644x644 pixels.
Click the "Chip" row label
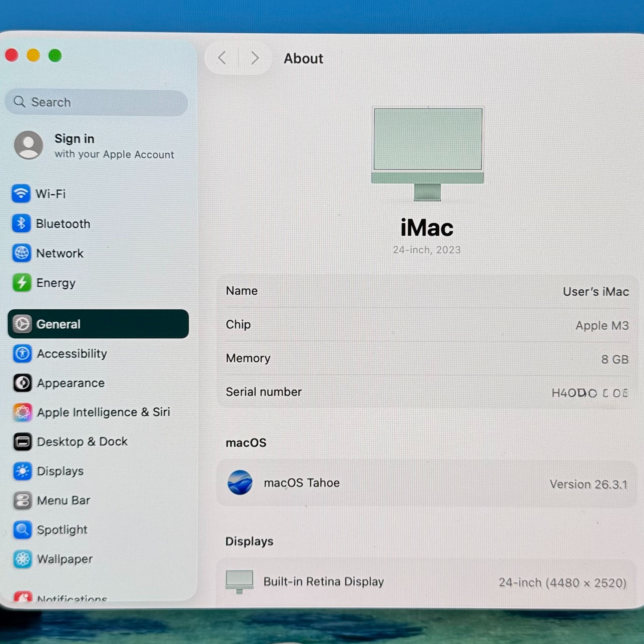pos(238,325)
